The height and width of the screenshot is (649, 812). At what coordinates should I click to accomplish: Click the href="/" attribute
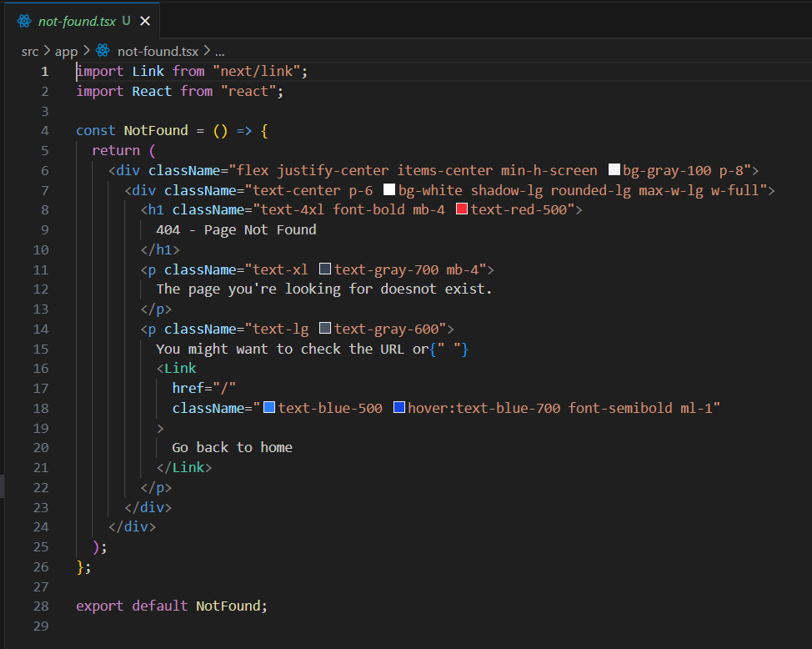[x=204, y=388]
